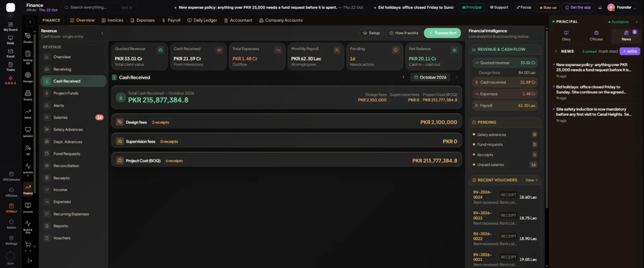
Task: Open OffDrive in the left rail
Action: pyautogui.click(x=11, y=192)
